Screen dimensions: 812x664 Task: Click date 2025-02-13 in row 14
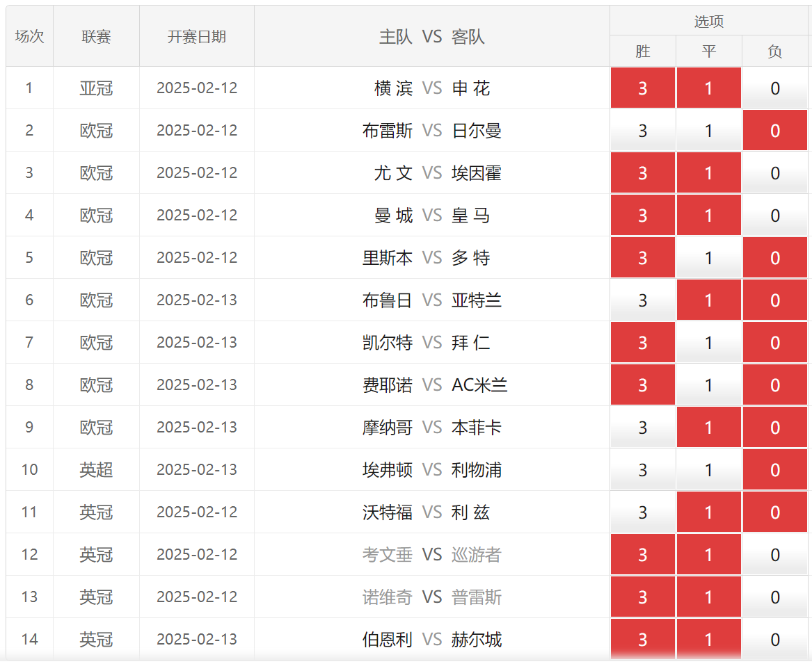click(197, 640)
